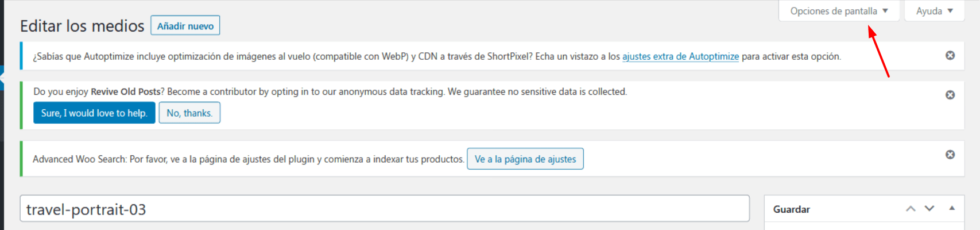Focus the travel-portrait-03 title field
Image resolution: width=980 pixels, height=230 pixels.
point(385,209)
